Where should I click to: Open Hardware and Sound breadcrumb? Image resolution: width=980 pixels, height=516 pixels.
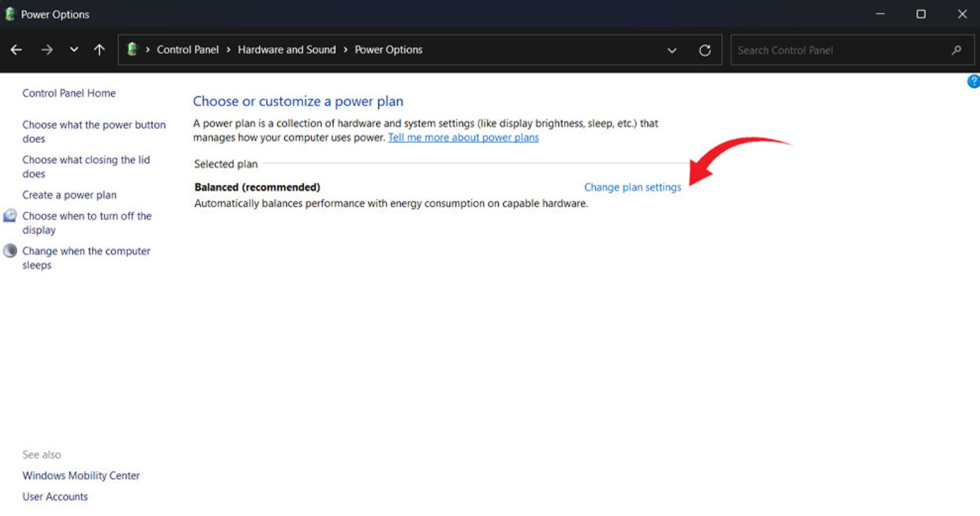coord(287,50)
